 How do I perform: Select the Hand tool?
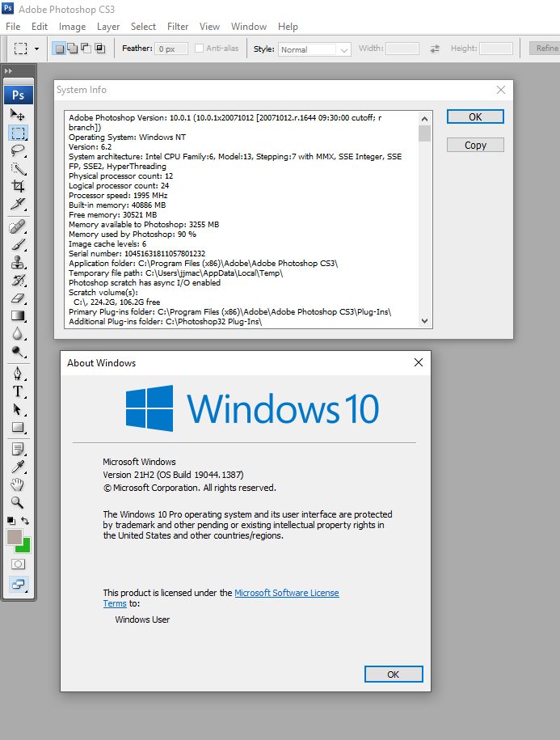tap(18, 484)
